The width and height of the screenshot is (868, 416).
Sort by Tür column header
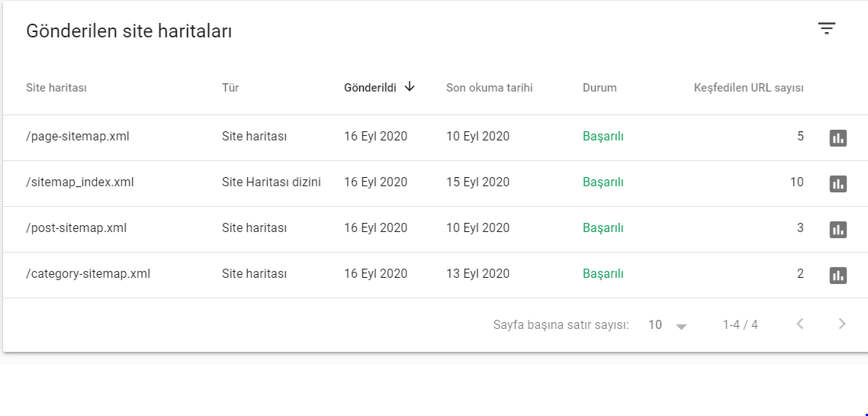point(230,88)
